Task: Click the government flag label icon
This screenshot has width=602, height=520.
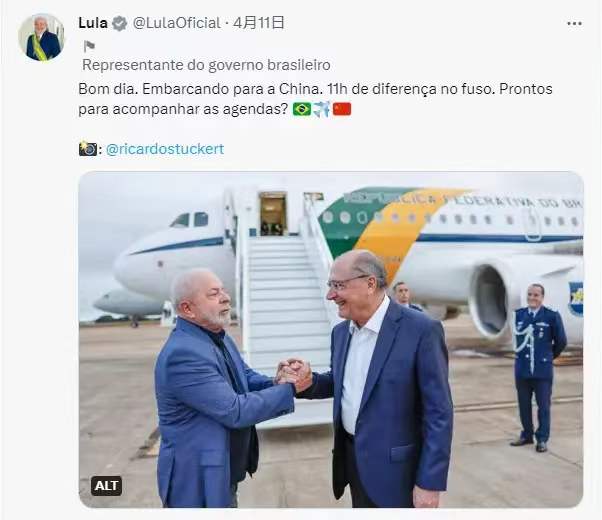Action: [x=89, y=46]
